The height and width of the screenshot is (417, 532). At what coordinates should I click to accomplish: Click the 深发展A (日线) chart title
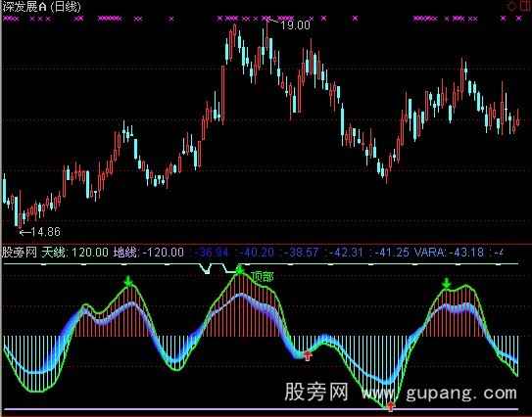click(41, 7)
